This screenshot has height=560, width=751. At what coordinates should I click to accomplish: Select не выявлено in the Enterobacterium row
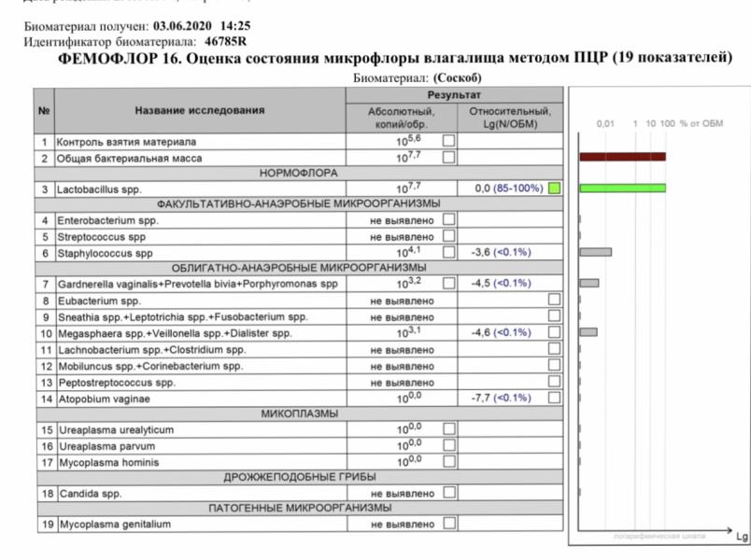point(402,220)
